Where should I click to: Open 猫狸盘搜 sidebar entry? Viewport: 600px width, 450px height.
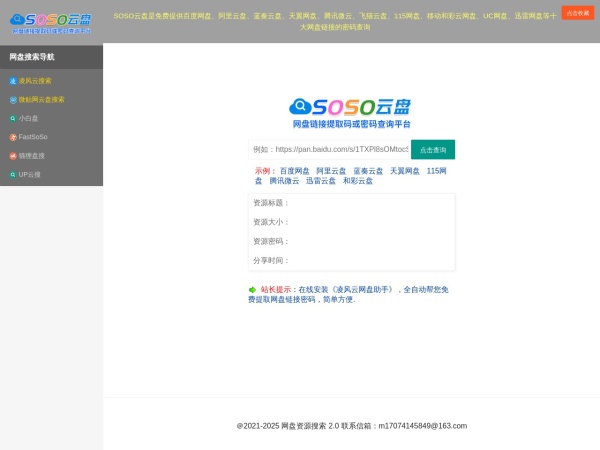tap(32, 156)
